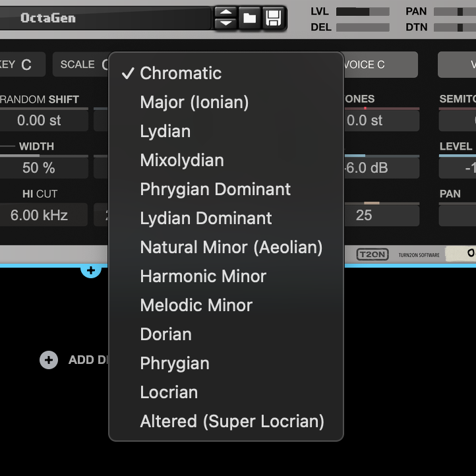Select Chromatic scale from menu

(x=226, y=73)
